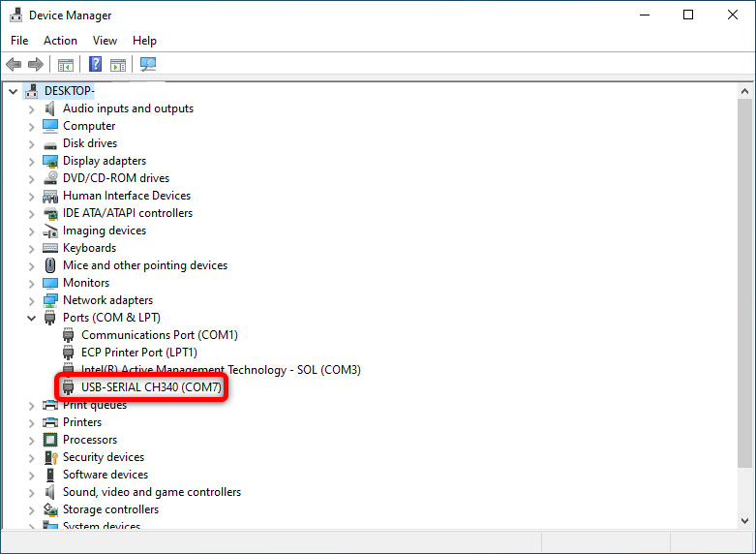Image resolution: width=756 pixels, height=554 pixels.
Task: Click the Show/Hide Action Pane toolbar icon
Action: 118,65
